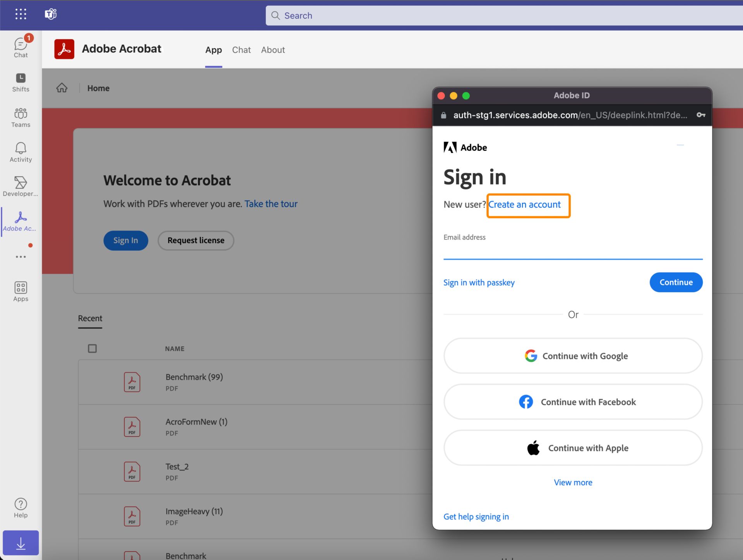Image resolution: width=743 pixels, height=560 pixels.
Task: Click View more sign-in options
Action: [573, 481]
